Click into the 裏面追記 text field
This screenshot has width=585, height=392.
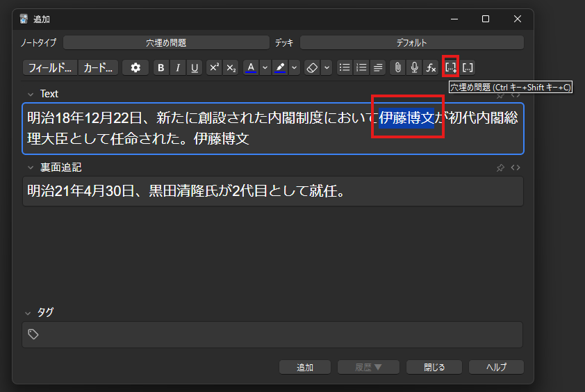point(273,191)
